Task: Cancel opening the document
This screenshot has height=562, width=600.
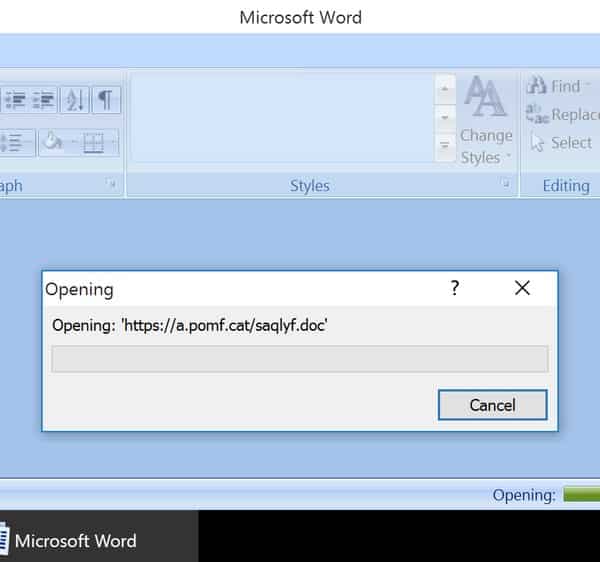Action: point(492,405)
